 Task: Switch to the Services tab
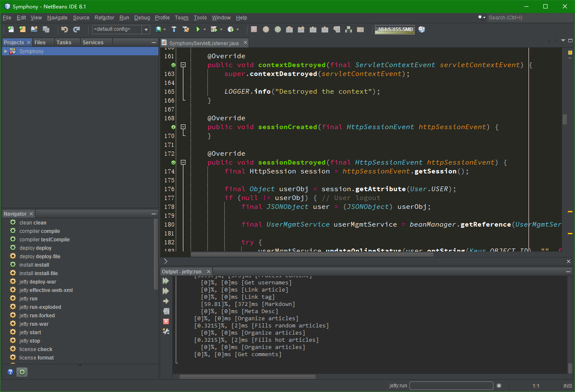93,43
